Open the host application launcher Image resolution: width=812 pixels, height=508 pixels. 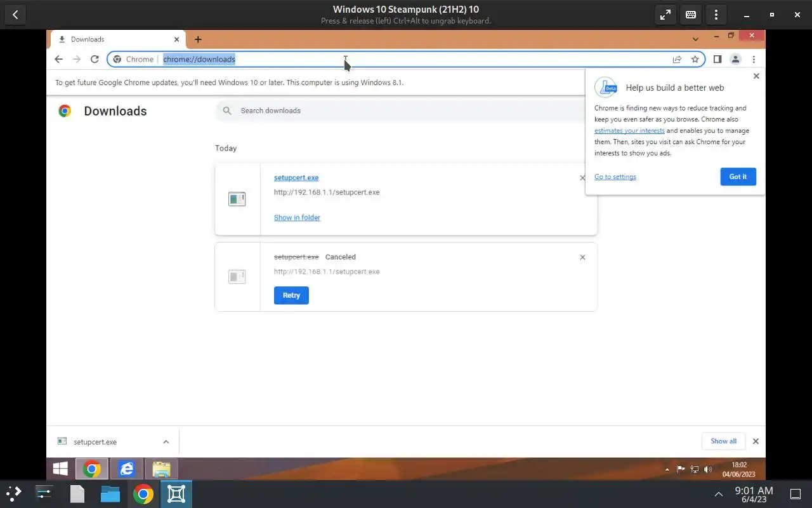click(14, 494)
